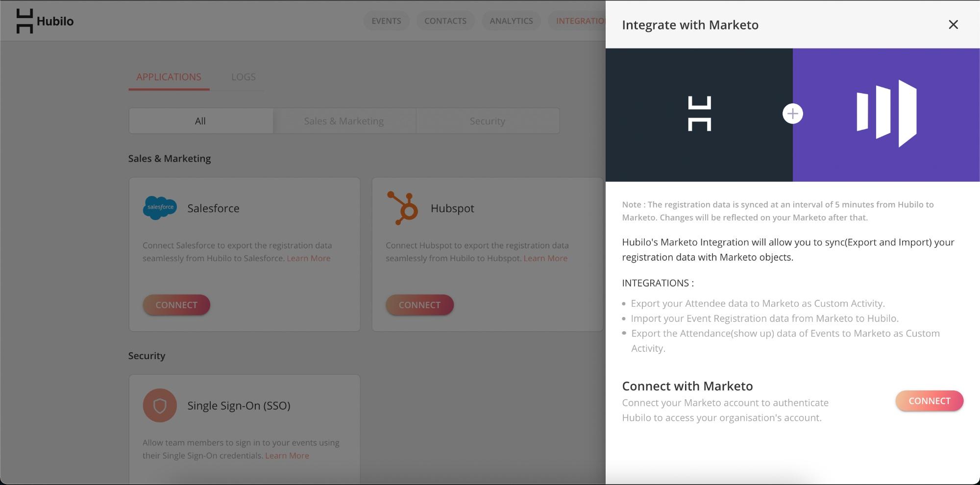Select the Security filter tab

488,121
